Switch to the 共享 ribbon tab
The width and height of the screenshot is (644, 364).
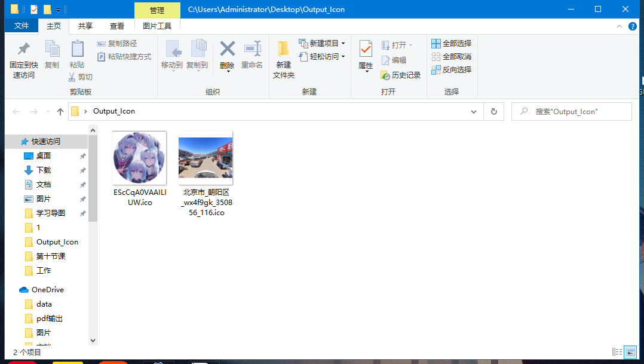pos(85,26)
